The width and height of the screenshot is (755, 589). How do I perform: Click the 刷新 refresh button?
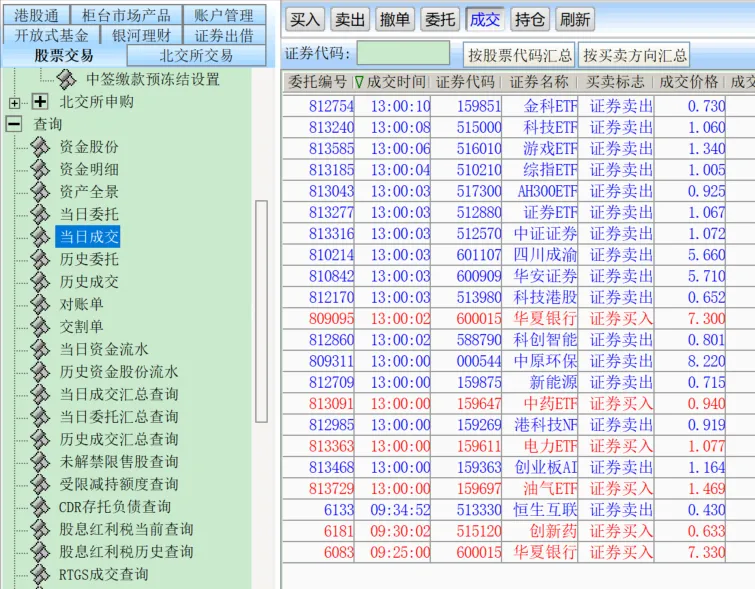(x=575, y=19)
